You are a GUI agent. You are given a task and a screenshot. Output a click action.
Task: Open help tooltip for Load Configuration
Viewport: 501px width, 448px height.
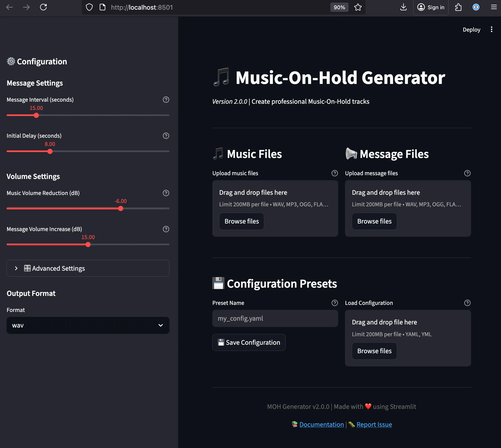(467, 303)
